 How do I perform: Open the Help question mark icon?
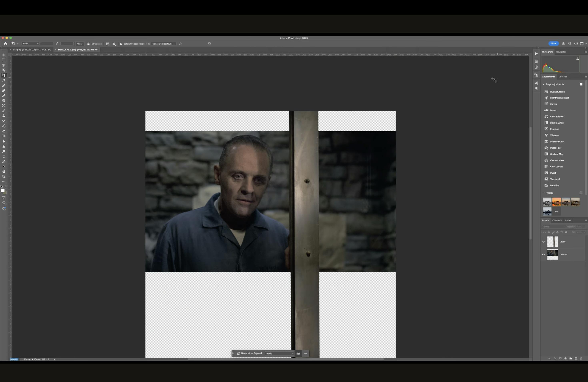click(x=576, y=43)
